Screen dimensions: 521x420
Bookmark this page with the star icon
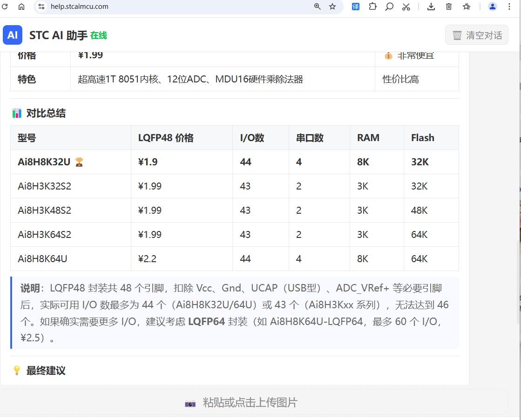[x=332, y=7]
